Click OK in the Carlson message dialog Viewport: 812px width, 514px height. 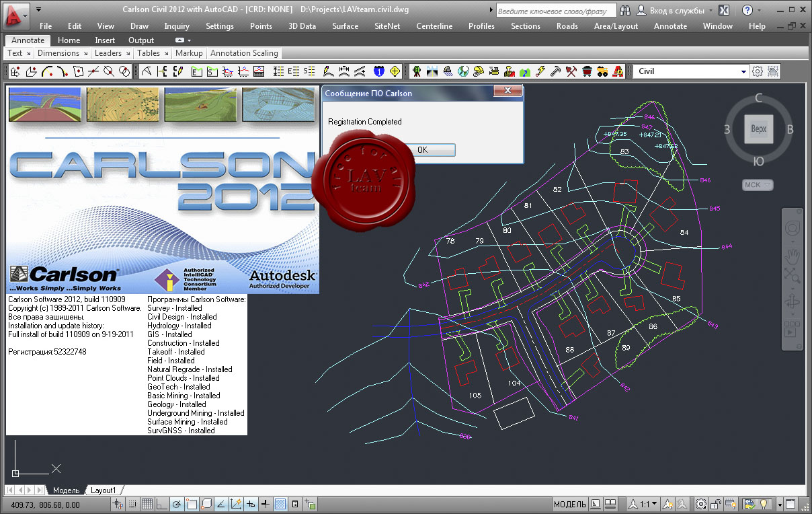422,150
